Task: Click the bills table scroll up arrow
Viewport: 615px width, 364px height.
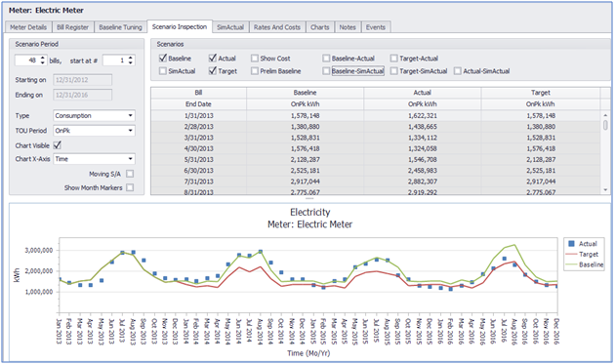Action: [606, 115]
